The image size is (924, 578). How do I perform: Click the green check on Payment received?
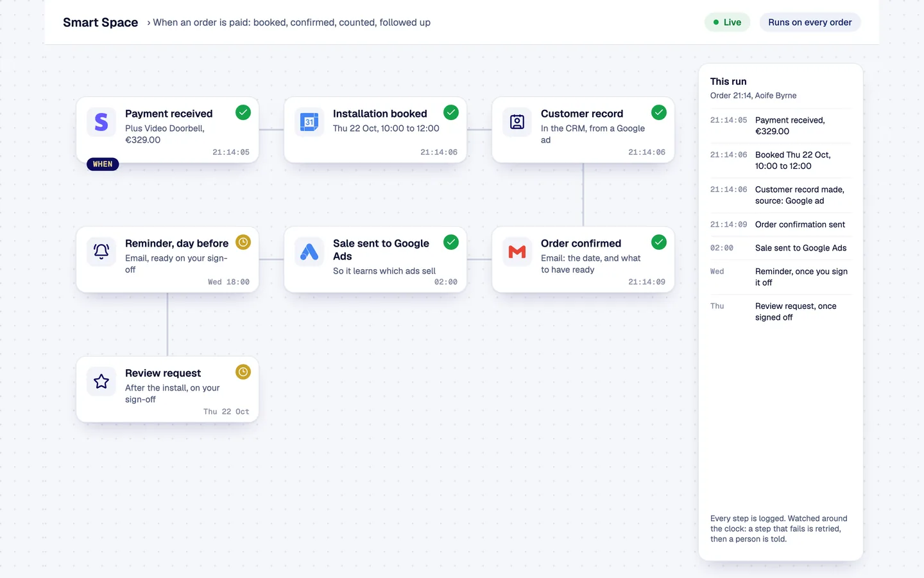(x=243, y=112)
